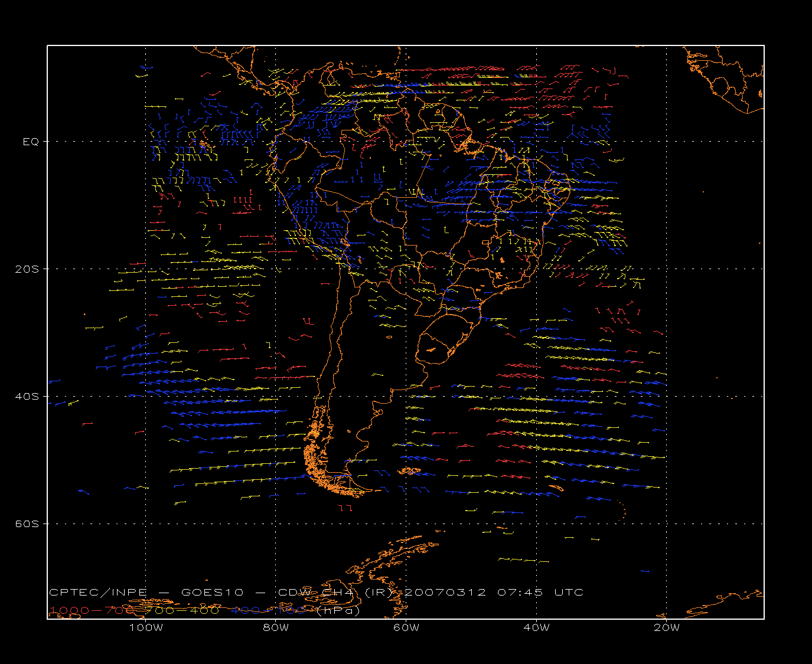Image resolution: width=812 pixels, height=664 pixels.
Task: Click the 07:45 UTC time label
Action: click(541, 593)
